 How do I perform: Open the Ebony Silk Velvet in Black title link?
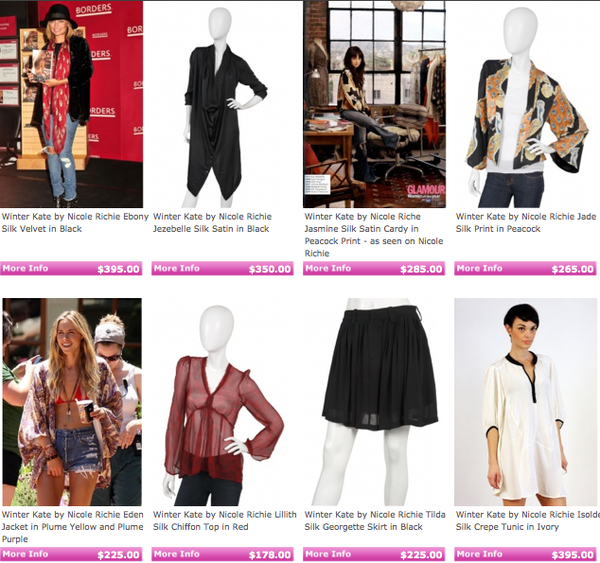75,223
